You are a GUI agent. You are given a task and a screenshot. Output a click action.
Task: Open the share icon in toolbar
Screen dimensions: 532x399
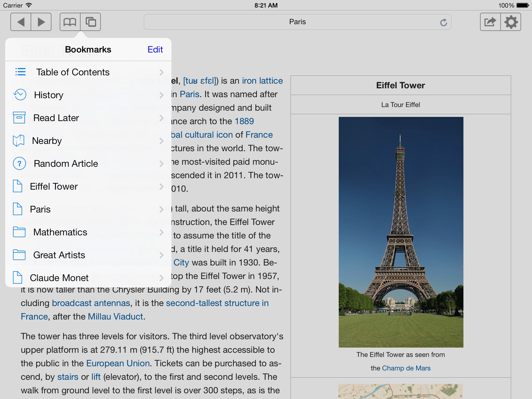tap(490, 22)
